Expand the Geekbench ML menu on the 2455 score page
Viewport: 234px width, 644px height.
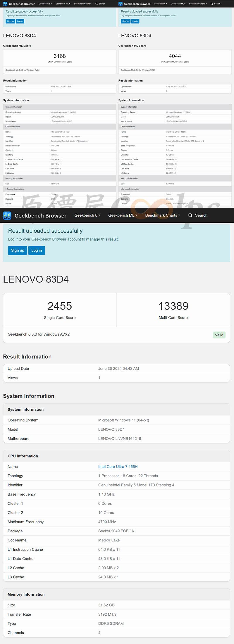click(123, 215)
